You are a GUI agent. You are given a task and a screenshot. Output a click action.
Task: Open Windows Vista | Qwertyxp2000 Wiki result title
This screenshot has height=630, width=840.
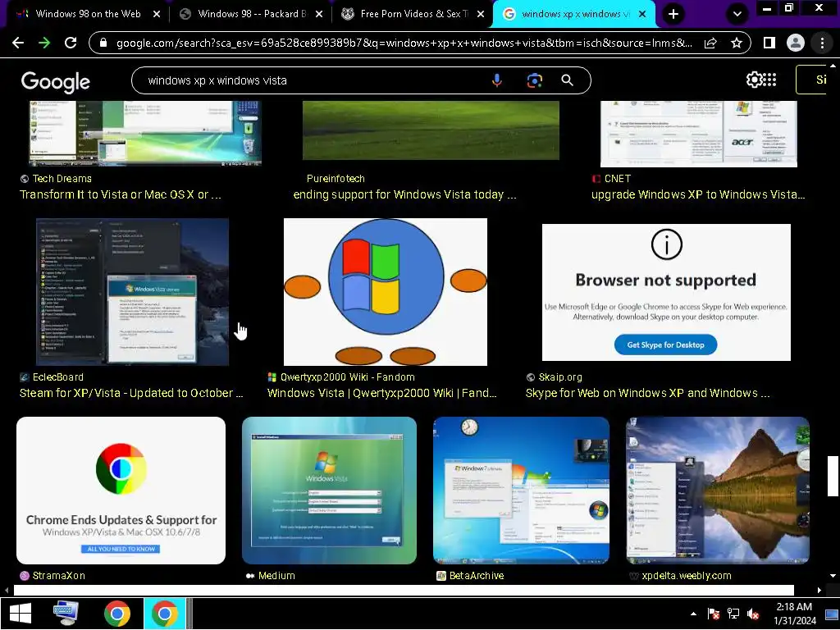tap(382, 393)
